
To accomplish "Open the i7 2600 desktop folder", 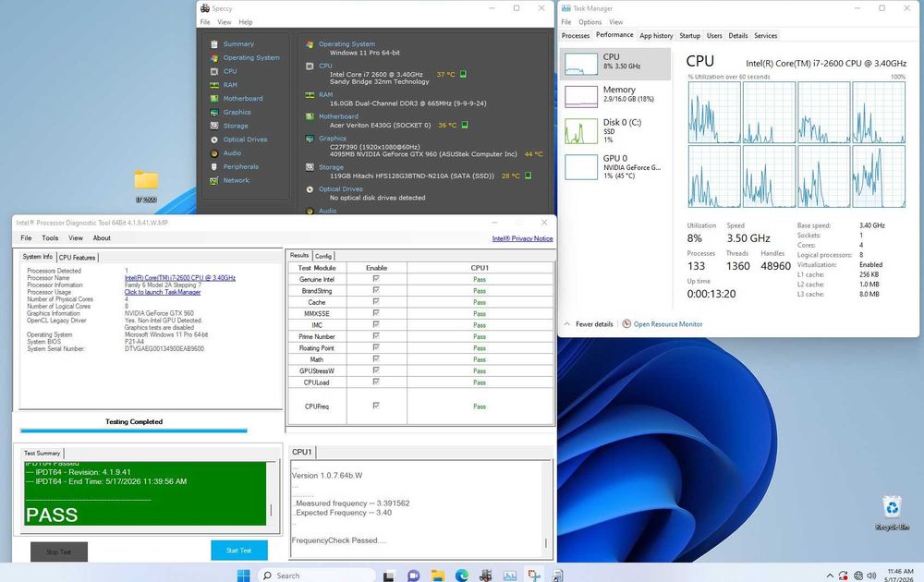I will tap(146, 186).
